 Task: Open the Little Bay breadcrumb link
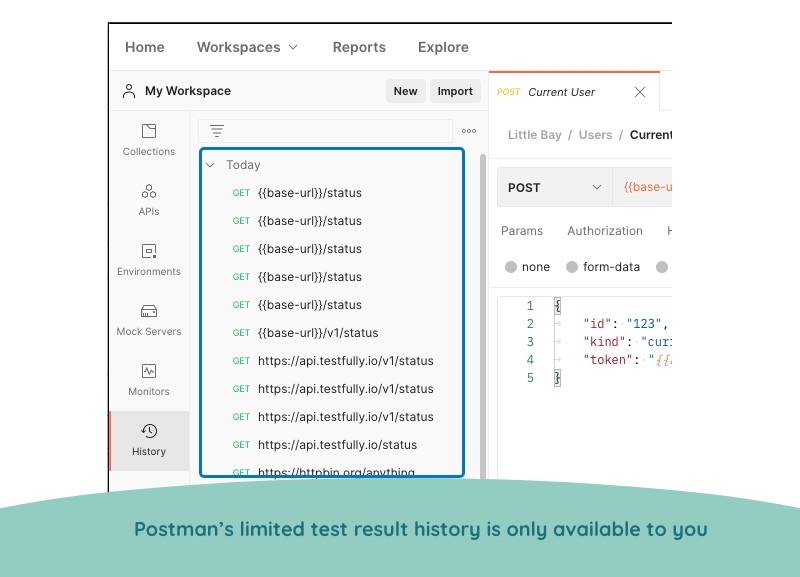click(534, 135)
